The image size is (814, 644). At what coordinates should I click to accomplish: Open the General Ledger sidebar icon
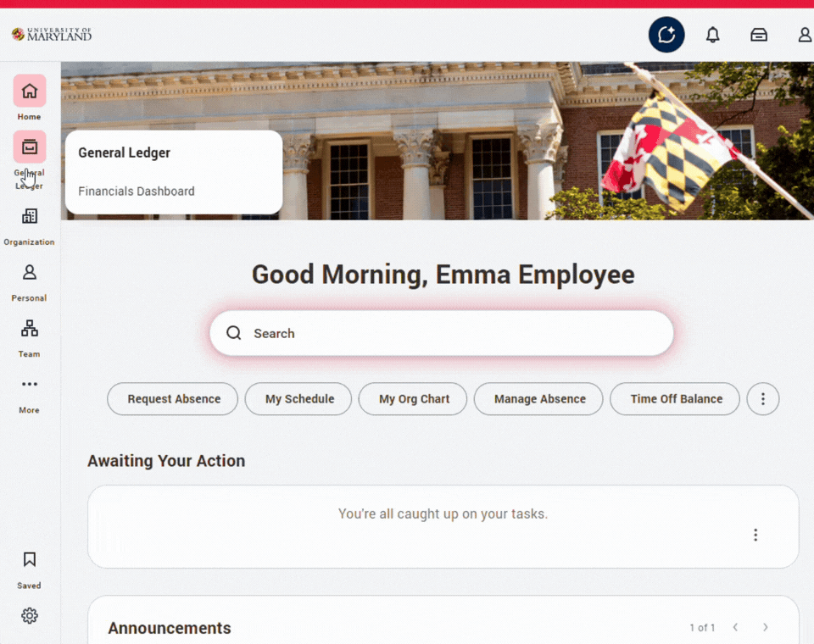(30, 147)
